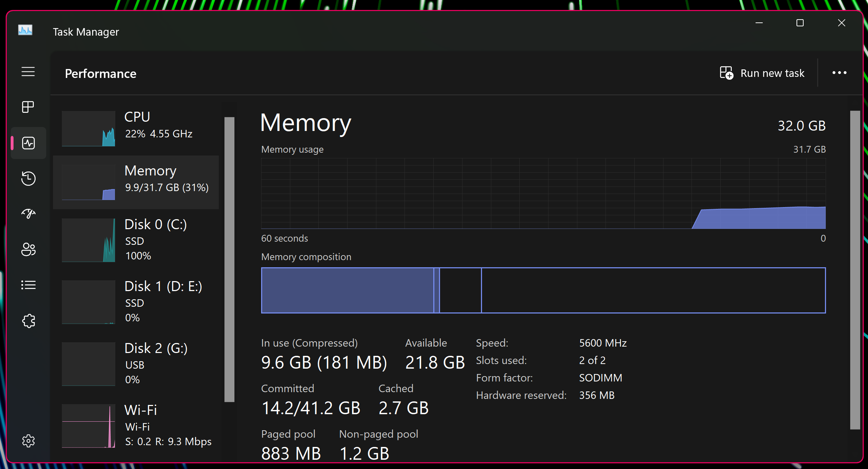Click the in-use segment of memory composition bar
This screenshot has height=469, width=868.
347,290
